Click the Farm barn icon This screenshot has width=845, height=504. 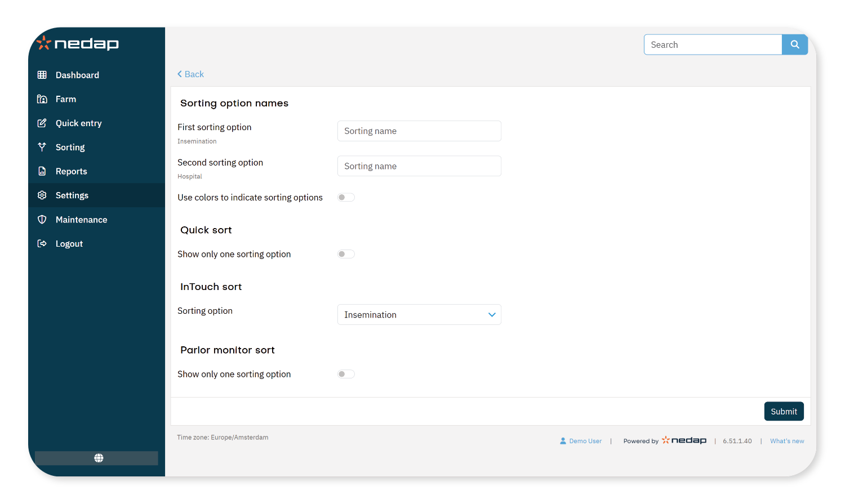42,99
